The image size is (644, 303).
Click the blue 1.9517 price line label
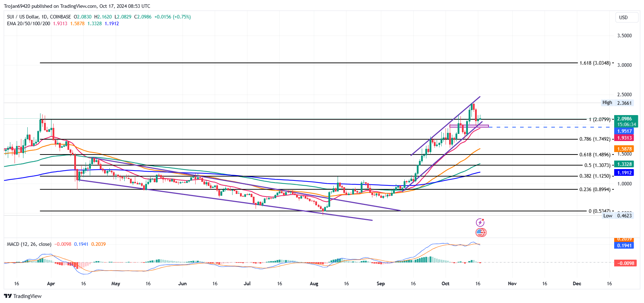624,131
